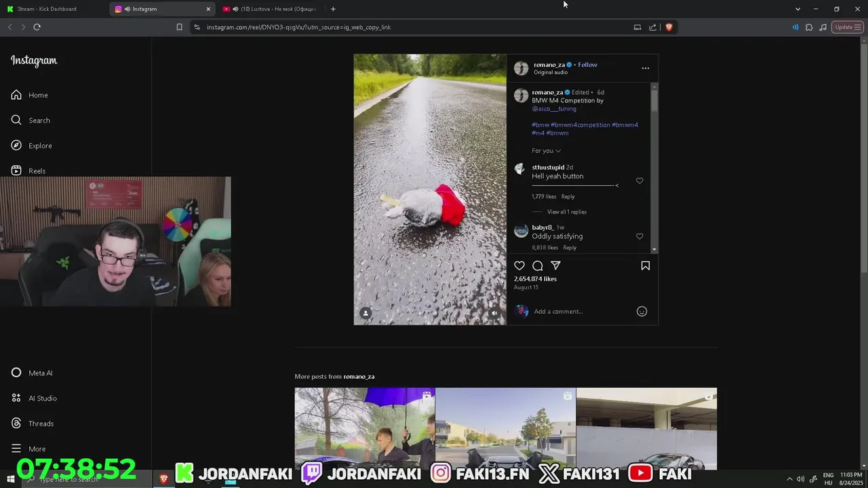This screenshot has height=488, width=868.
Task: Open the middle street post thumbnail
Action: [x=505, y=428]
